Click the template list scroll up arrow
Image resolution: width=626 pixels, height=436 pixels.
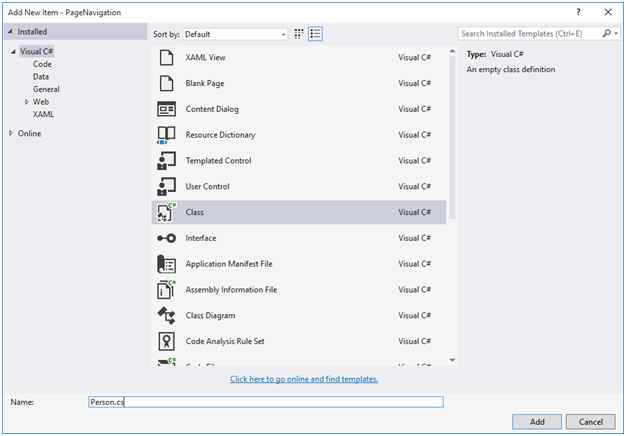coord(452,52)
